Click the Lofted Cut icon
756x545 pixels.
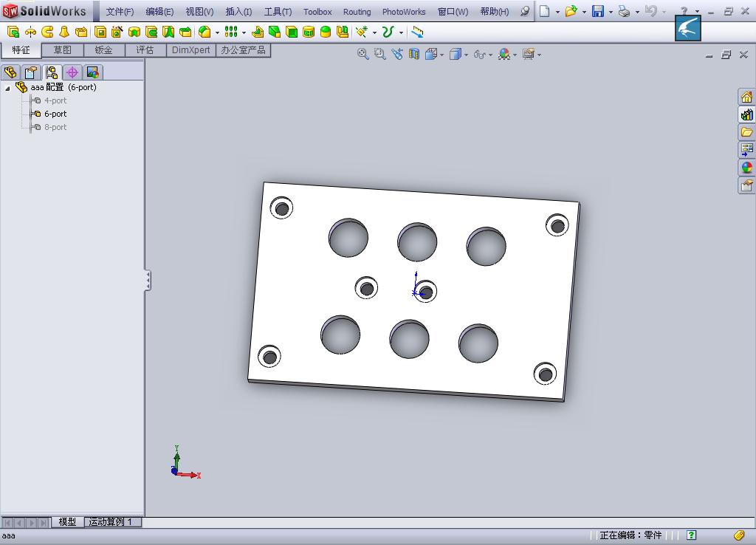[x=168, y=32]
